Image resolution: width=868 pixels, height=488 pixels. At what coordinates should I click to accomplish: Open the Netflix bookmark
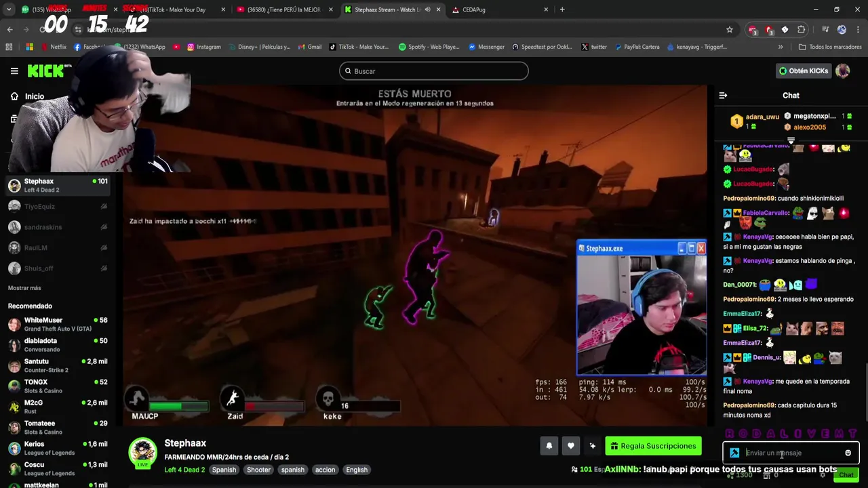tap(54, 47)
